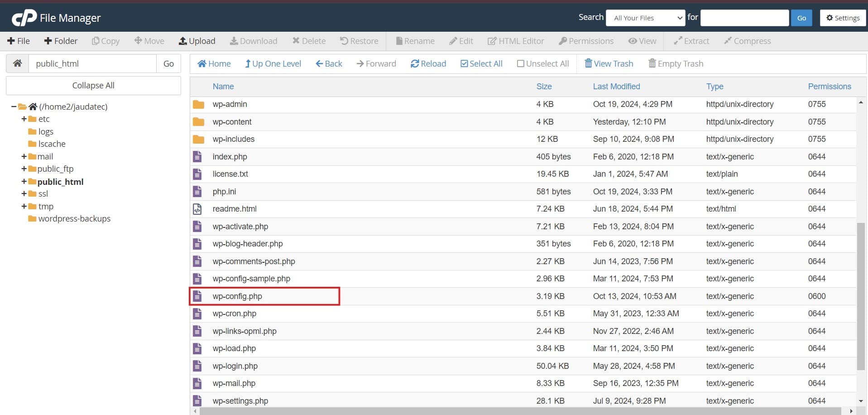Click the 0600 permissions of wp-config.php

(817, 296)
